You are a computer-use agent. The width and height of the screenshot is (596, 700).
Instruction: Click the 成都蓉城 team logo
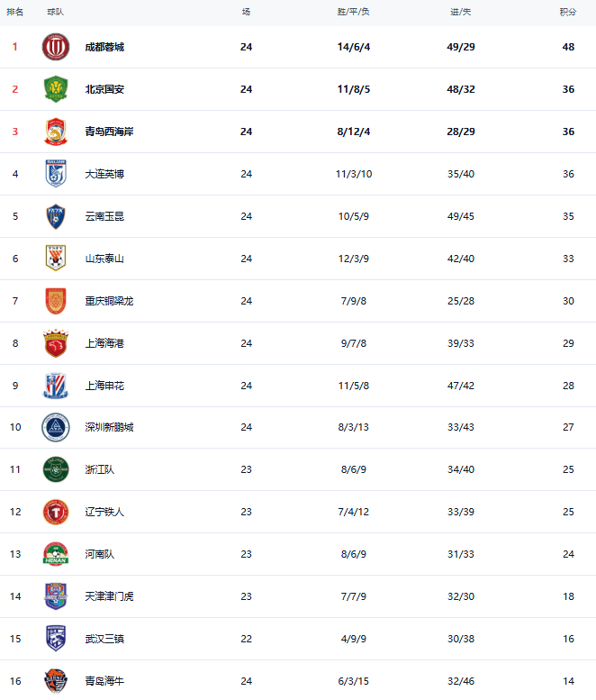(56, 47)
